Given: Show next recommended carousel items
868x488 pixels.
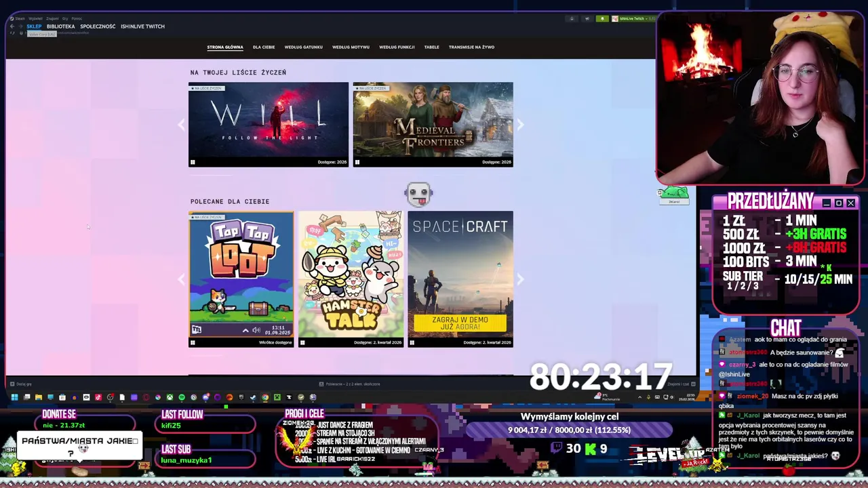Looking at the screenshot, I should (x=520, y=279).
